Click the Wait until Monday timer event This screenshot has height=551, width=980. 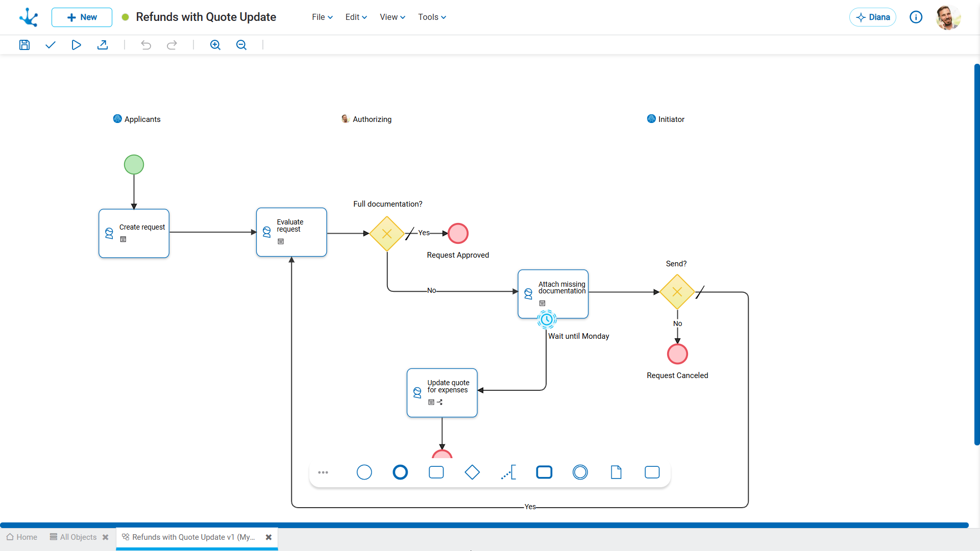click(x=547, y=319)
